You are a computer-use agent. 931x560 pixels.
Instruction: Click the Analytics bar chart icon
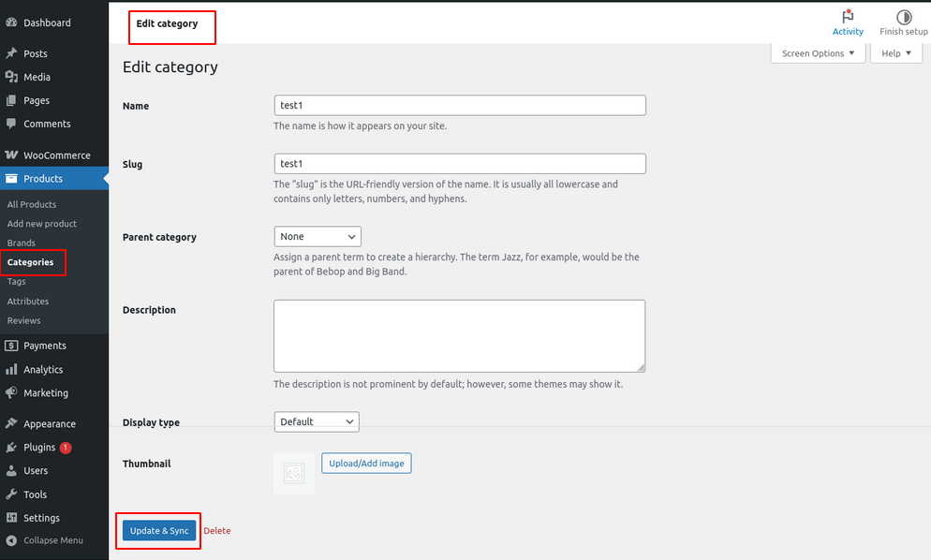(11, 370)
